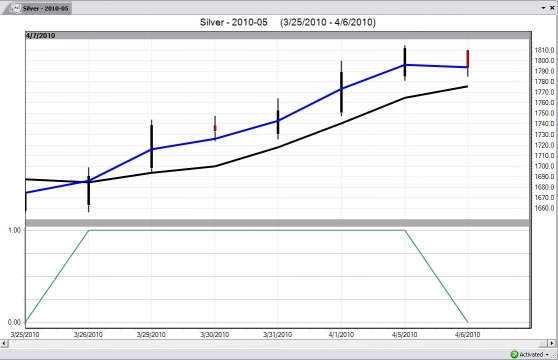Screen dimensions: 558x360
Task: Click the 1700.0 price axis label
Action: point(544,166)
